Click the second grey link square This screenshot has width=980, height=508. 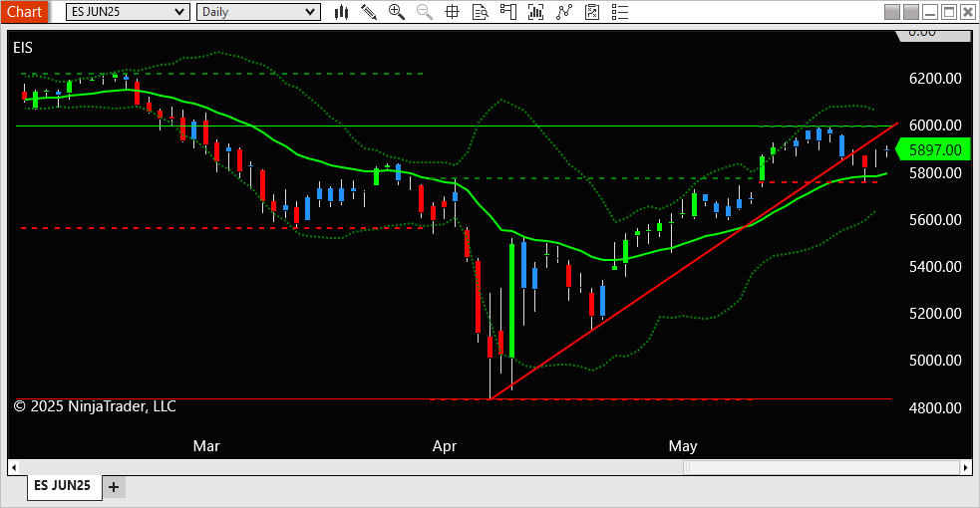pyautogui.click(x=911, y=12)
